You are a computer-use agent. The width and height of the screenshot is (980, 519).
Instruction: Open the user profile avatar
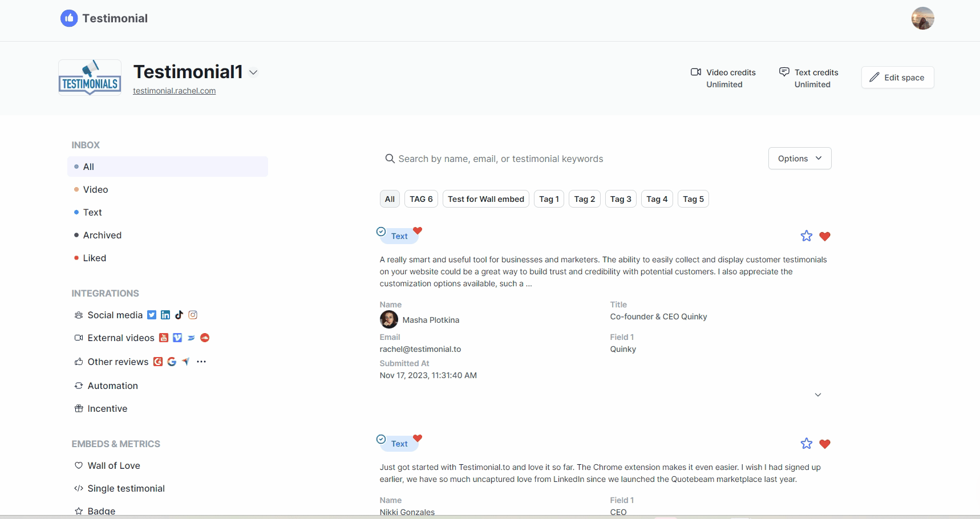coord(922,18)
